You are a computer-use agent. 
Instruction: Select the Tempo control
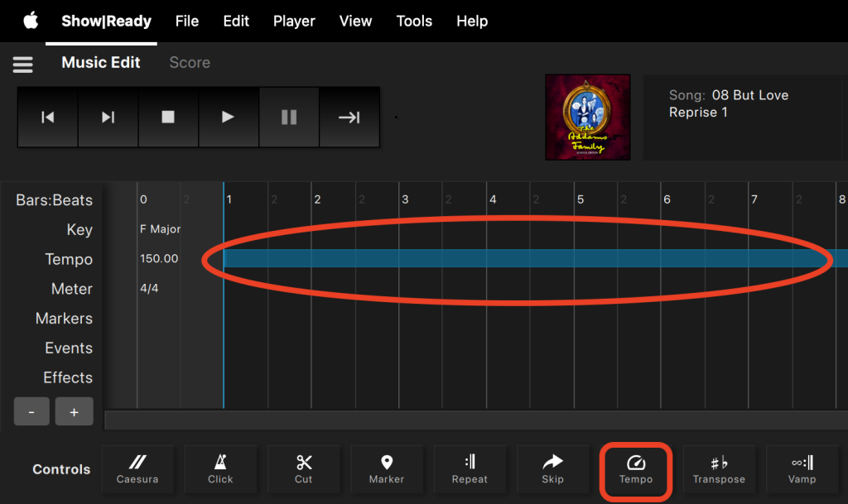pyautogui.click(x=636, y=469)
